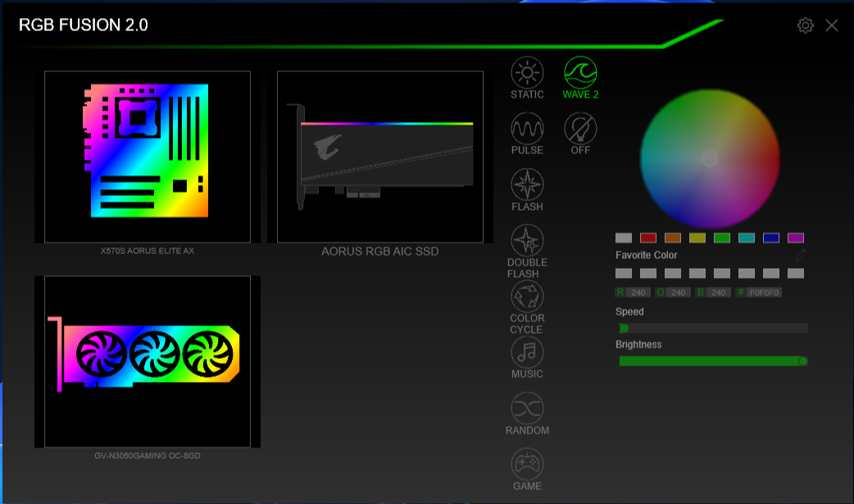Enable the Color Cycle effect
The height and width of the screenshot is (504, 854).
(527, 297)
